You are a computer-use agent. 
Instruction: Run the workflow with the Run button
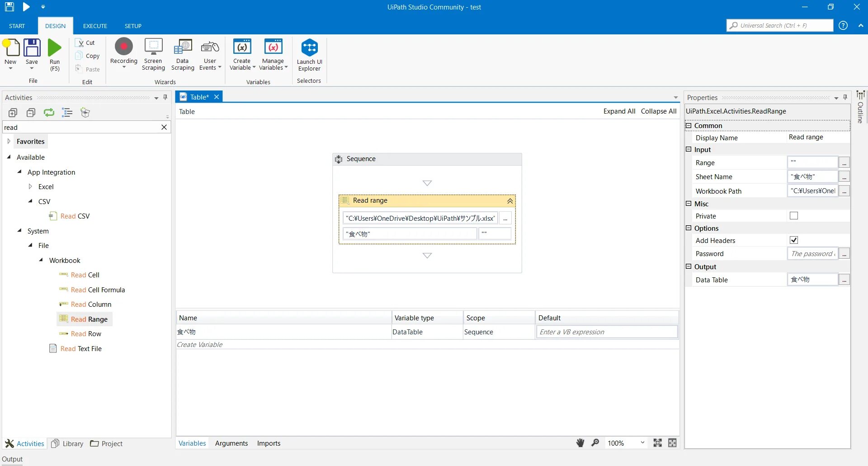54,52
